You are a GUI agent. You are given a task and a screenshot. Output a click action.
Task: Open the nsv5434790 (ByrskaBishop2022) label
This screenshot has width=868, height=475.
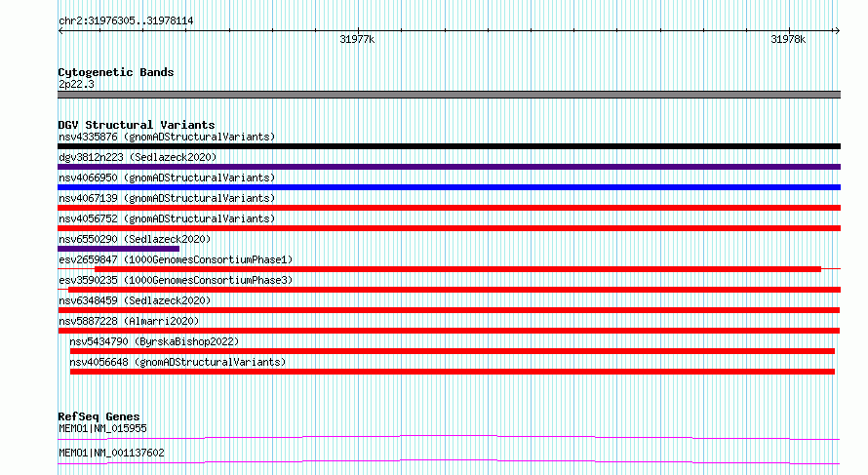(x=154, y=341)
